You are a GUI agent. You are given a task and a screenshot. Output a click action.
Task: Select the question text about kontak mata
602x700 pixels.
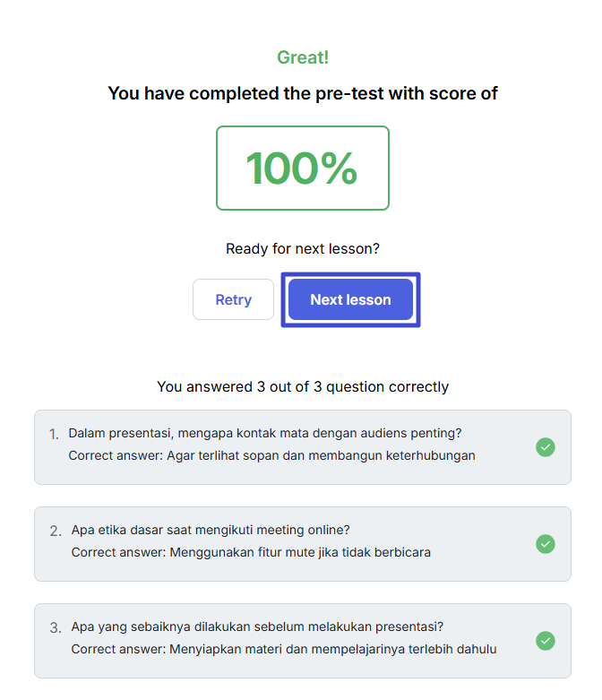click(265, 433)
